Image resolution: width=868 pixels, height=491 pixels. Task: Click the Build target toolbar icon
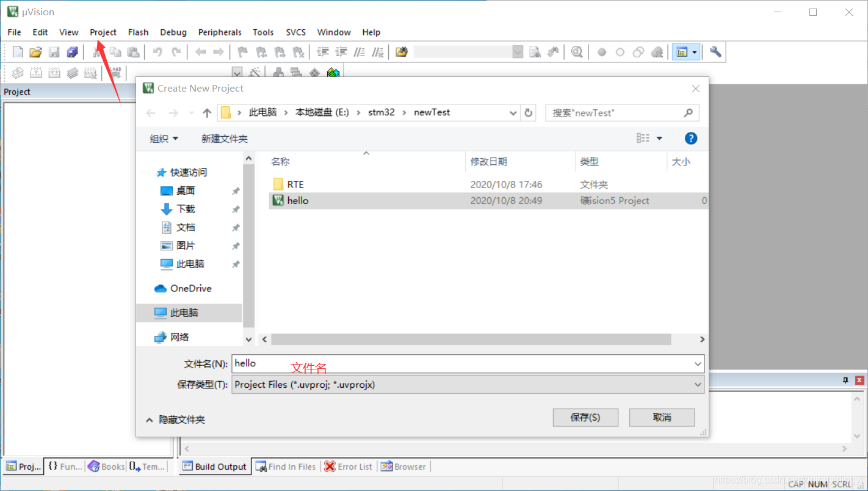point(36,73)
